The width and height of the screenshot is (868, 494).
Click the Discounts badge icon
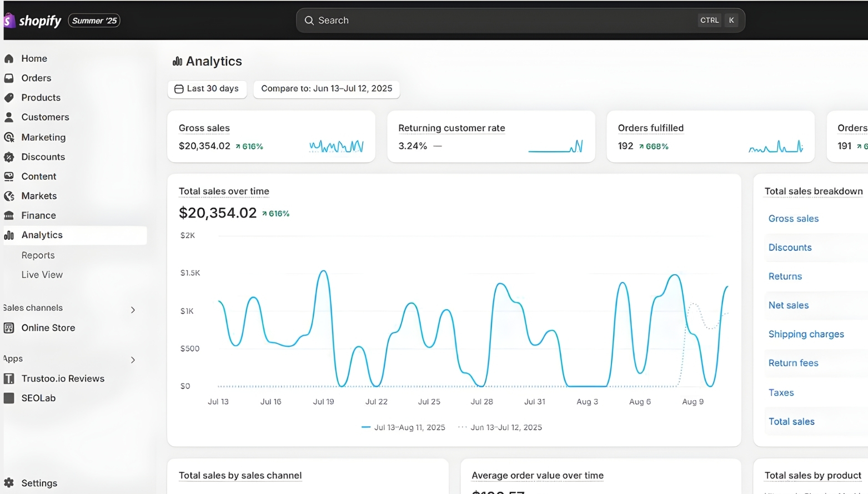pyautogui.click(x=9, y=157)
